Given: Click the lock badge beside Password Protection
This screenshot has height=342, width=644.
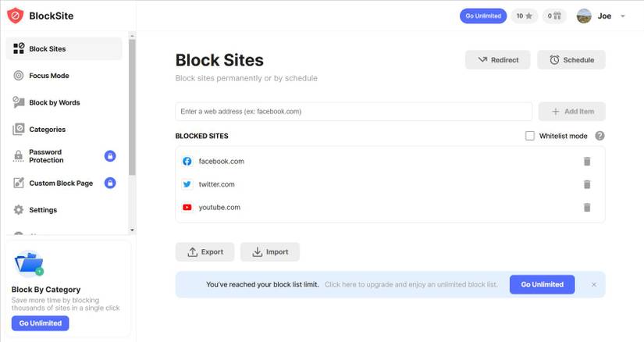Looking at the screenshot, I should (110, 156).
